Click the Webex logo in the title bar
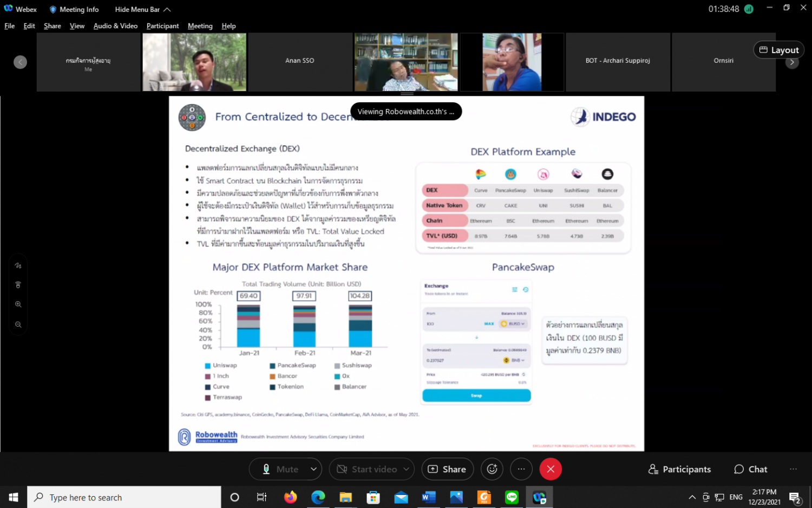Image resolution: width=812 pixels, height=508 pixels. click(8, 9)
